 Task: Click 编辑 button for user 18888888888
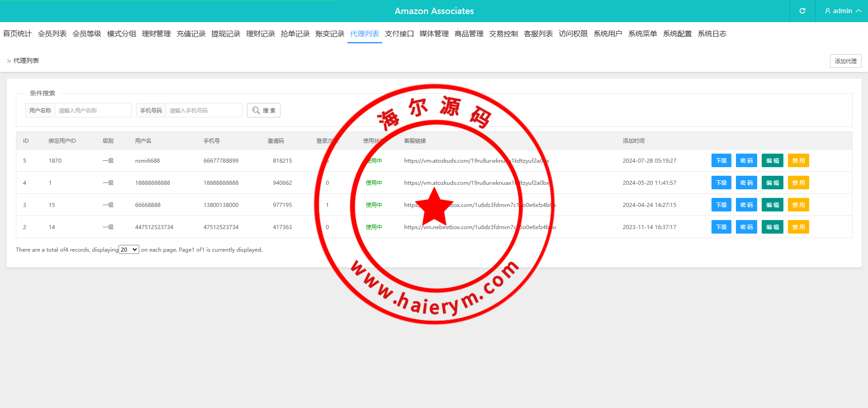[772, 183]
